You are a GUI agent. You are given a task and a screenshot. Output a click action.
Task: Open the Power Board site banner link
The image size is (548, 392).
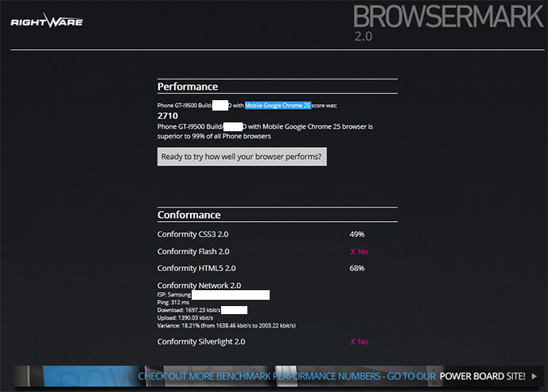pyautogui.click(x=332, y=376)
